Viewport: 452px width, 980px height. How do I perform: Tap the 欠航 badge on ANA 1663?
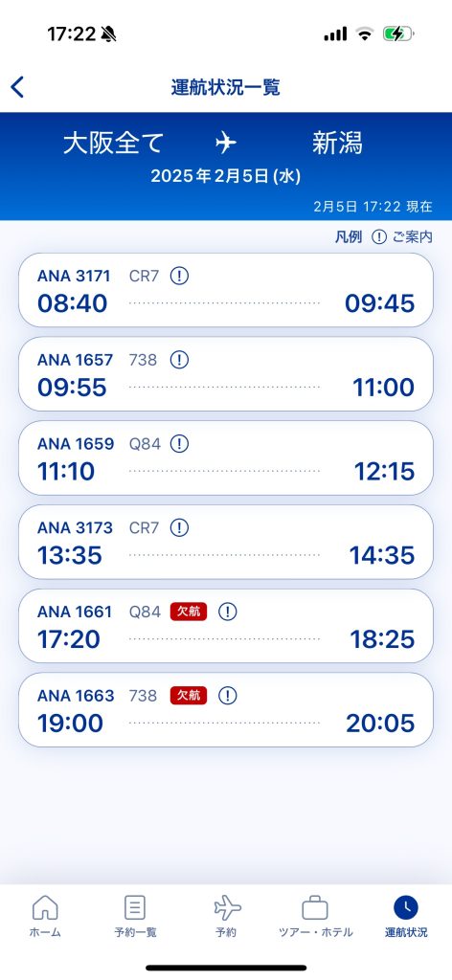(189, 695)
